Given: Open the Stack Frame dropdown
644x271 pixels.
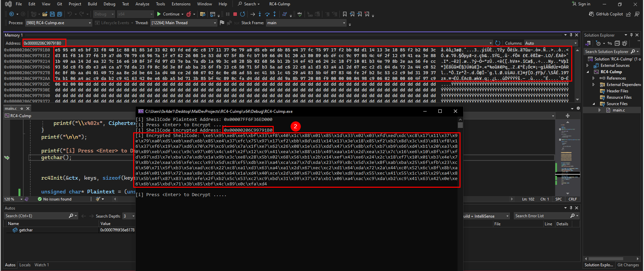Looking at the screenshot, I should [x=306, y=23].
